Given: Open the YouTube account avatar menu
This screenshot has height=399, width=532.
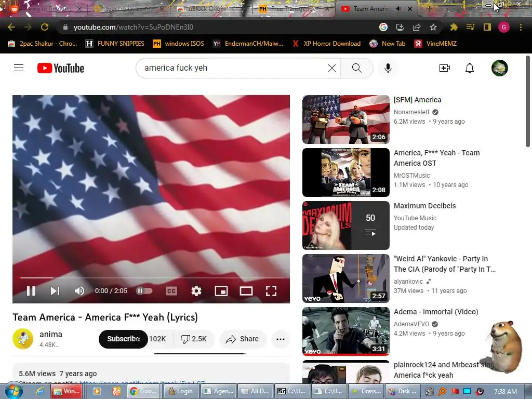Looking at the screenshot, I should tap(499, 68).
